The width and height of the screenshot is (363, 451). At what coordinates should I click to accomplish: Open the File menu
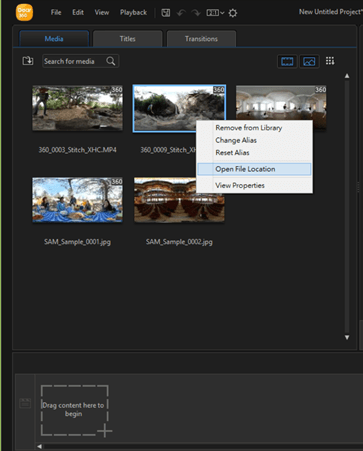click(x=56, y=12)
